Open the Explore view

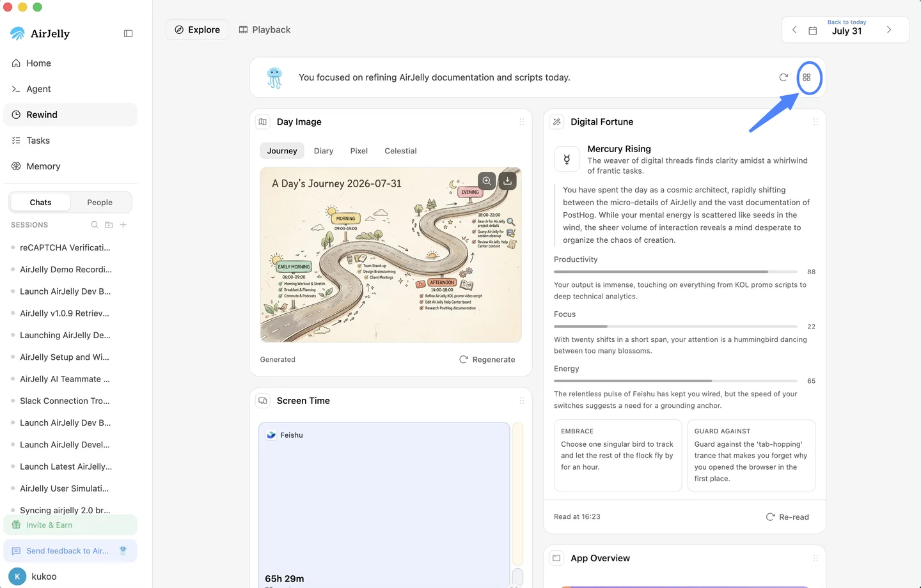point(197,29)
